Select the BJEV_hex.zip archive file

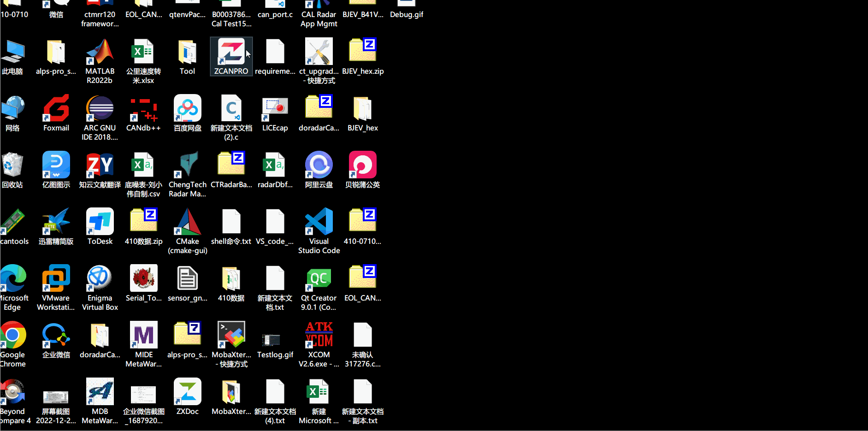point(362,52)
